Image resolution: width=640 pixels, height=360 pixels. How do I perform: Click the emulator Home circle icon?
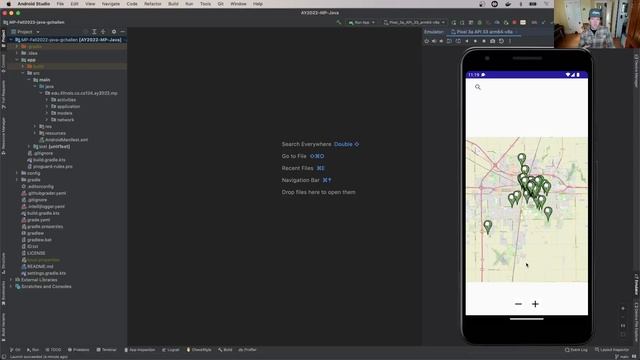coord(476,41)
